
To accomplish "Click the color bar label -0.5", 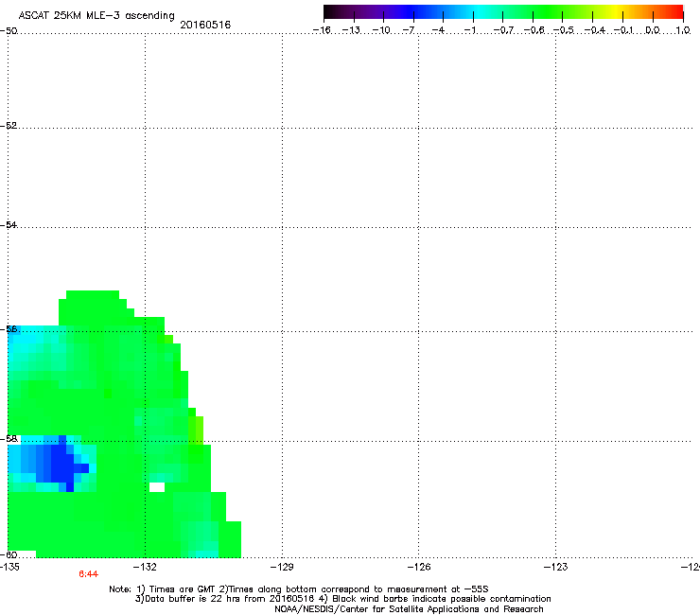I will click(x=563, y=30).
